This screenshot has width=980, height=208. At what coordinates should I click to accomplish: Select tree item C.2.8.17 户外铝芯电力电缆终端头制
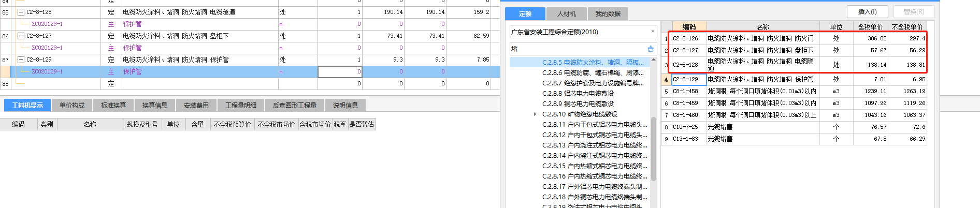coord(595,186)
